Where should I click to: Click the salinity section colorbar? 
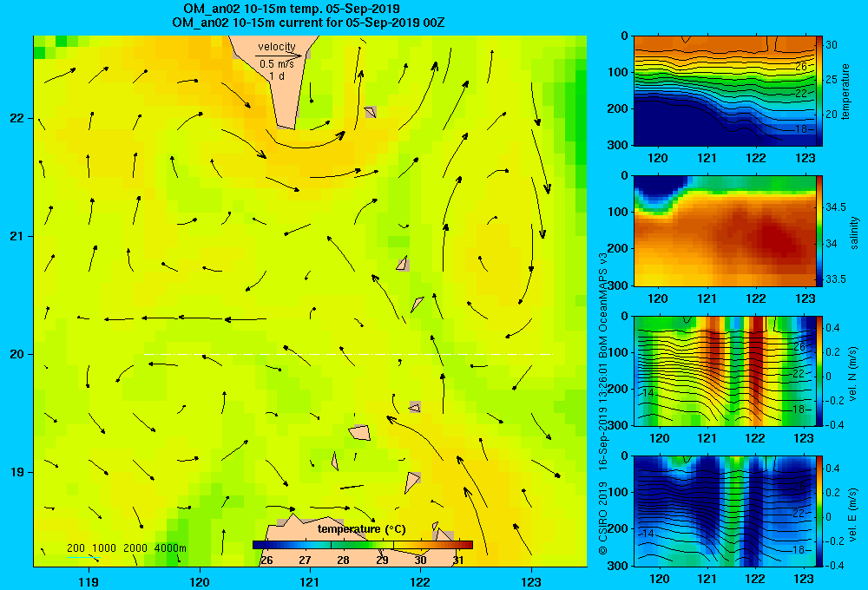[819, 231]
